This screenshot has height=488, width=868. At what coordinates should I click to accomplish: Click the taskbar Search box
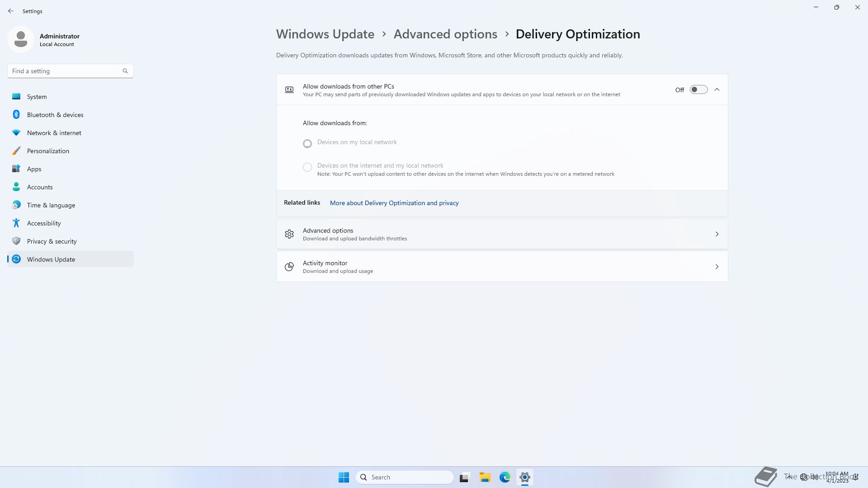point(405,477)
